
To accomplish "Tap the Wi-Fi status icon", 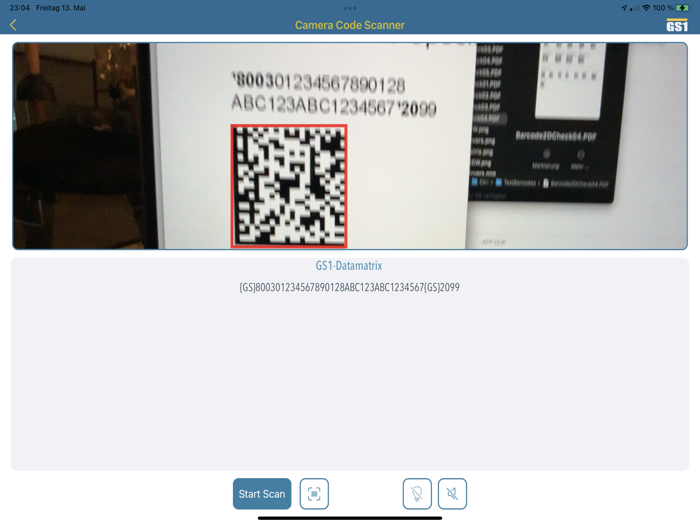I will (x=646, y=8).
